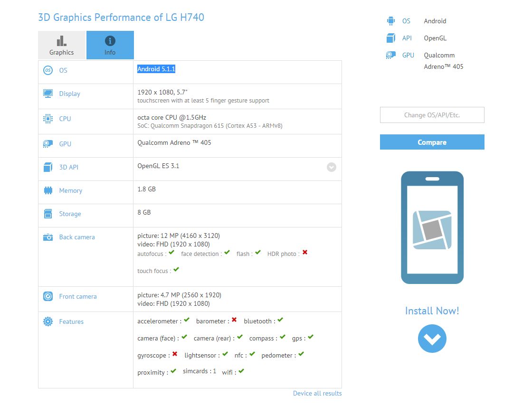Click the wifi green check mark
The width and height of the screenshot is (532, 406).
click(241, 371)
